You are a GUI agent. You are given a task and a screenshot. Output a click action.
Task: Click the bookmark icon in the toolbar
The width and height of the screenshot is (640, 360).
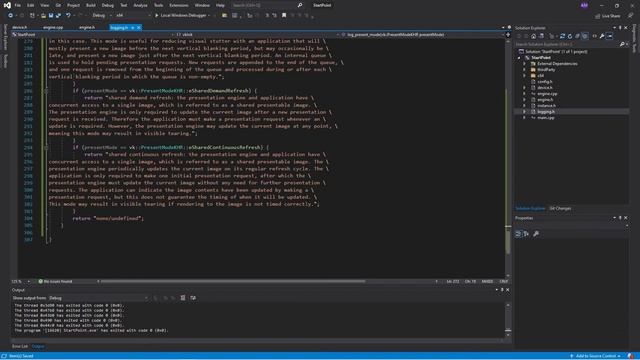[x=284, y=16]
